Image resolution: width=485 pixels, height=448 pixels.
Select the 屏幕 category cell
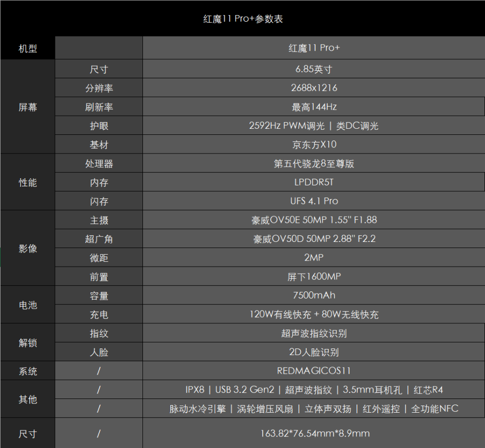(28, 107)
